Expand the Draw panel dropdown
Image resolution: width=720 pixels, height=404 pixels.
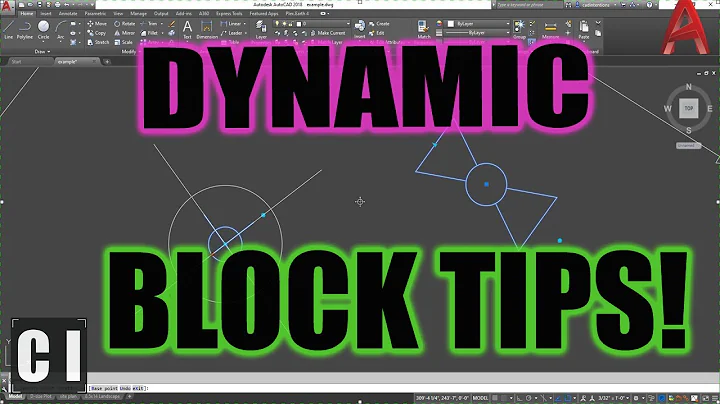43,52
